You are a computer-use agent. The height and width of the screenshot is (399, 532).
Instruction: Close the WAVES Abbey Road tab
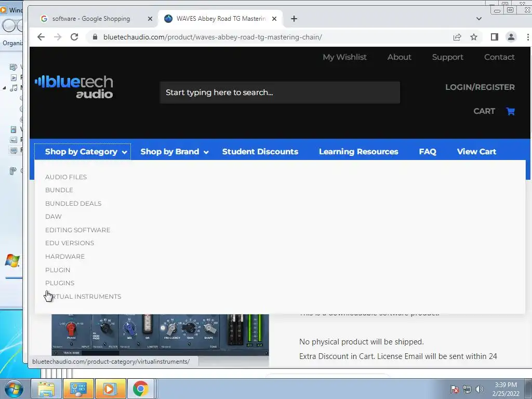click(274, 19)
